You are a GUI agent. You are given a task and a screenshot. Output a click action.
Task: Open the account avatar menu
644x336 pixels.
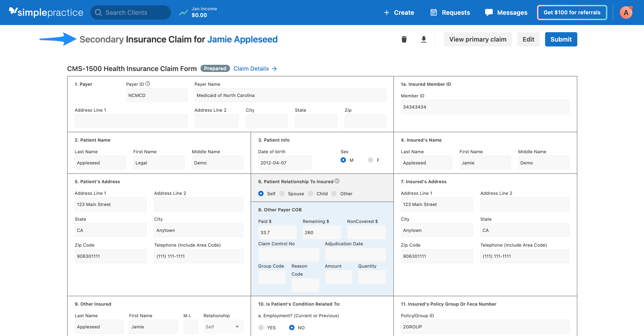626,12
